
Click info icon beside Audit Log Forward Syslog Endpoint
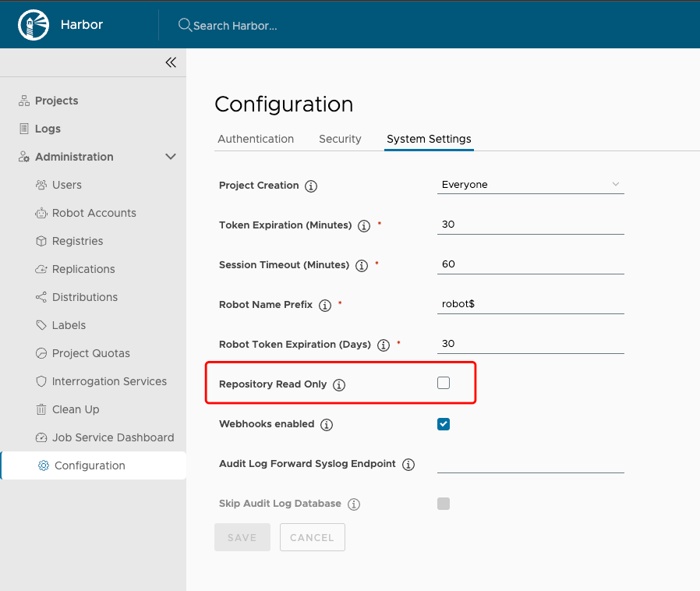(408, 465)
